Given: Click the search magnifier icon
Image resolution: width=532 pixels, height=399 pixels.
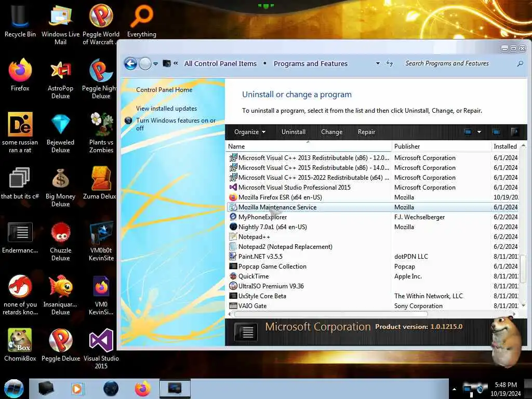Looking at the screenshot, I should [x=520, y=63].
